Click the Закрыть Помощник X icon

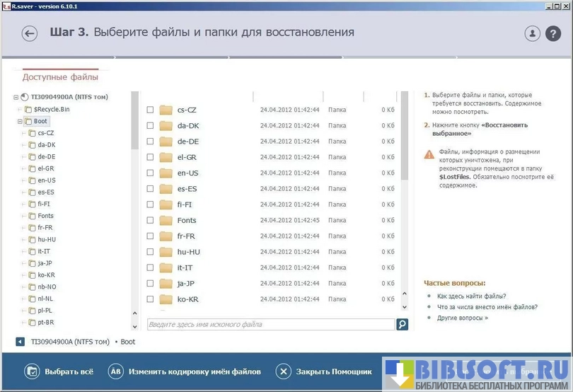pyautogui.click(x=283, y=371)
